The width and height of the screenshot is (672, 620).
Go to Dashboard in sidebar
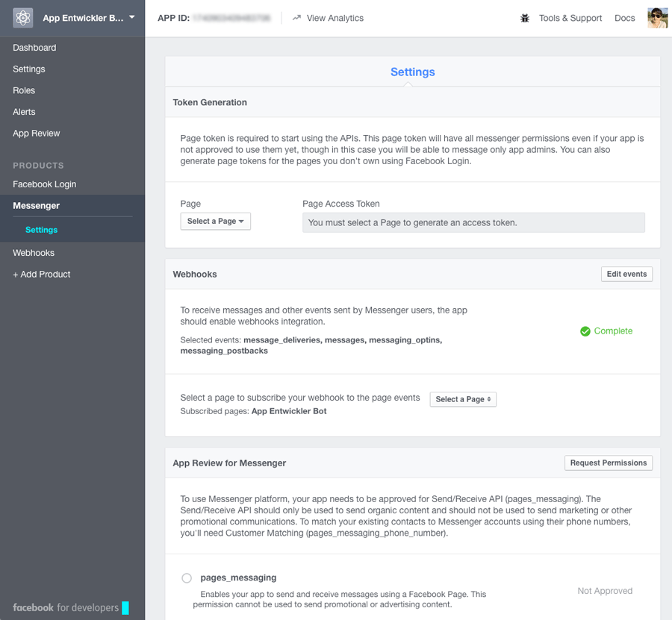pos(34,48)
